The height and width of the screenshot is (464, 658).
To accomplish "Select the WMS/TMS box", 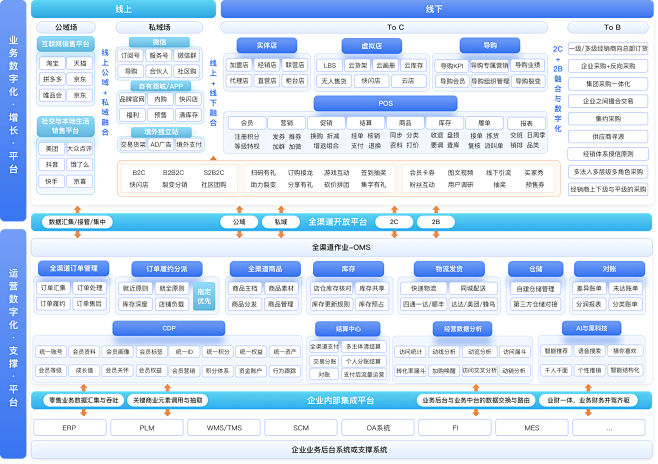I will tap(224, 428).
